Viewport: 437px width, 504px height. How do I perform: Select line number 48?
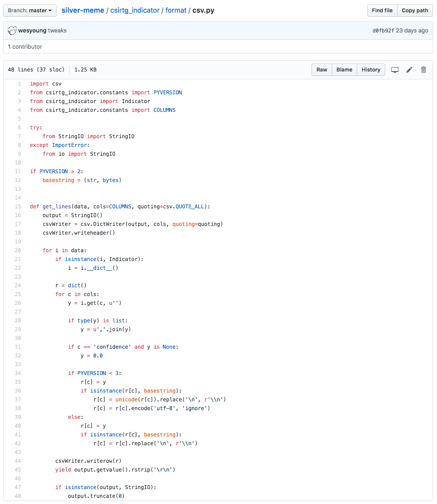point(18,496)
